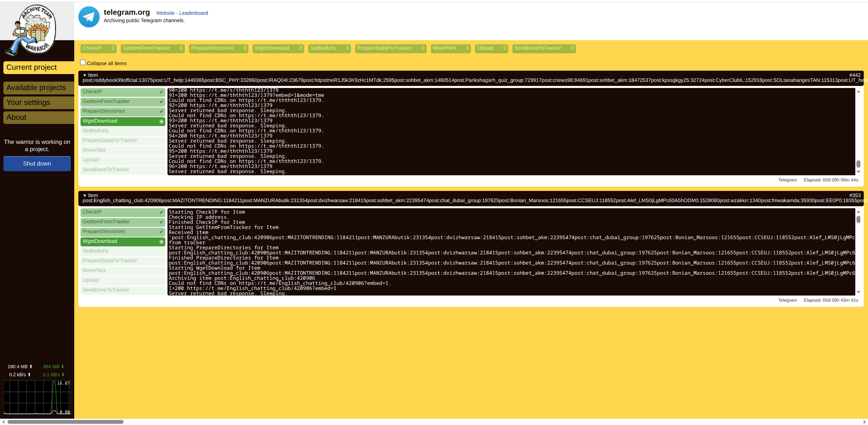Click the CheckIP pipeline counter
Screen dimensions: 868x425
coord(99,49)
